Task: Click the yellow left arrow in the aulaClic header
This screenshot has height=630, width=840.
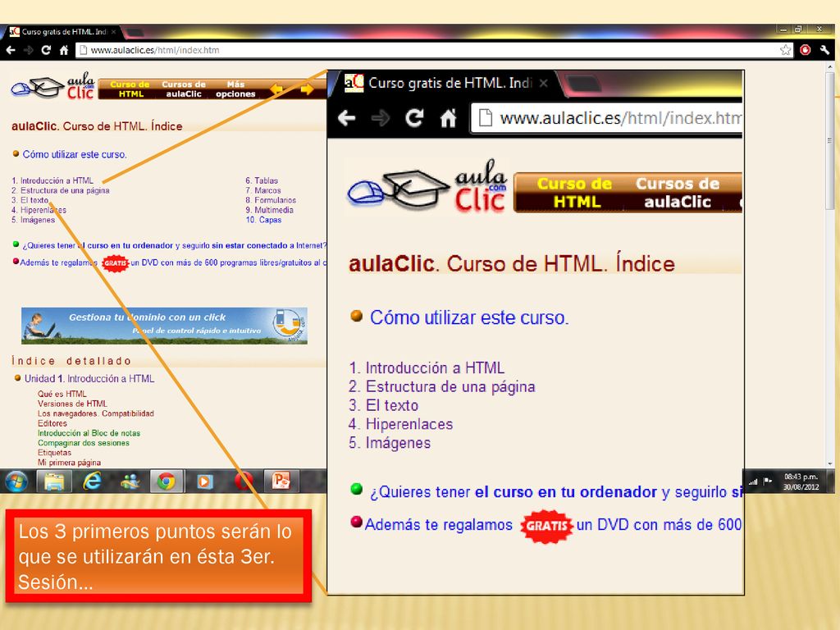Action: (276, 89)
